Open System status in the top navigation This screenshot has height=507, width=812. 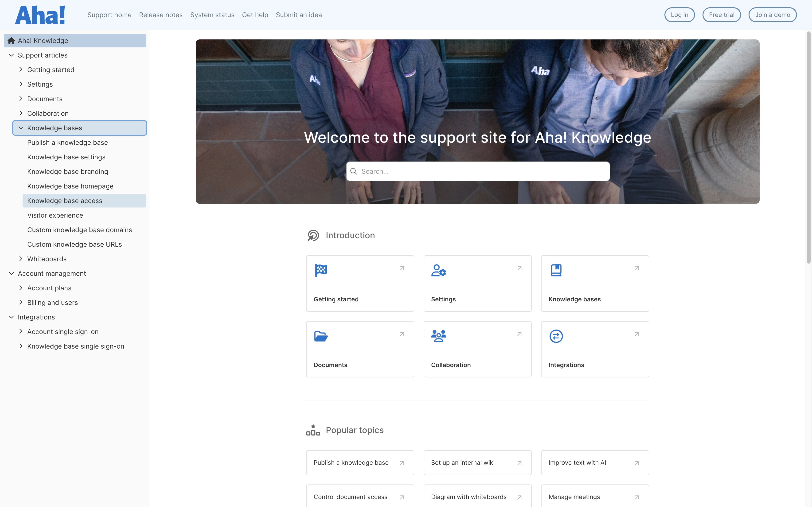(x=212, y=15)
